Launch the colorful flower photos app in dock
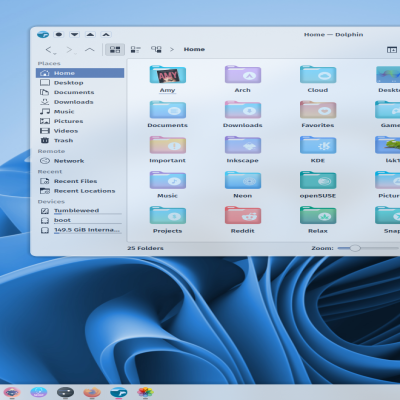400x400 pixels. click(x=145, y=392)
